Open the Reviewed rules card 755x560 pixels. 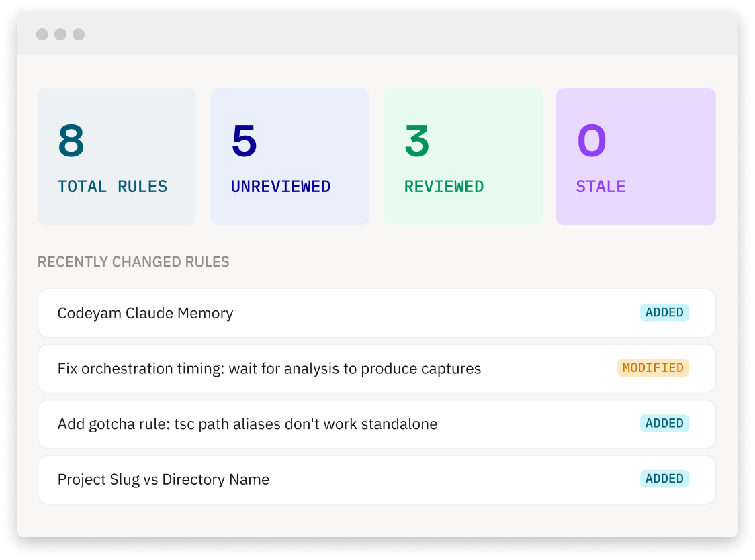point(463,156)
